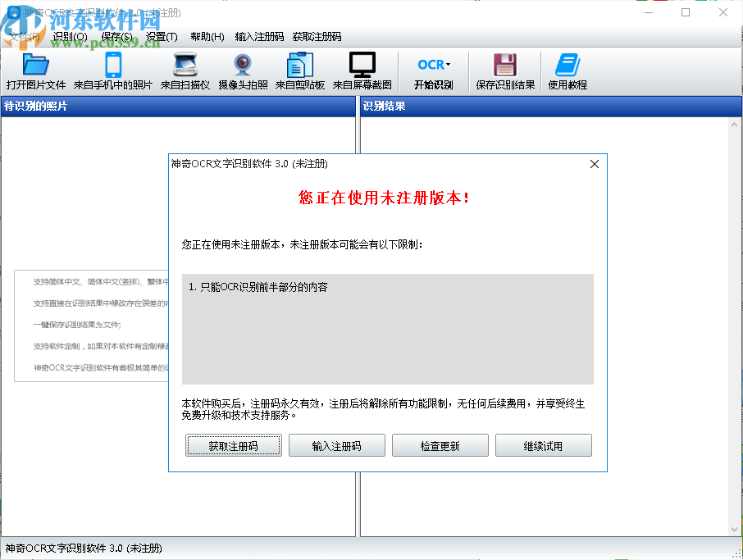The height and width of the screenshot is (560, 743).
Task: Open an image file for OCR
Action: pos(35,70)
